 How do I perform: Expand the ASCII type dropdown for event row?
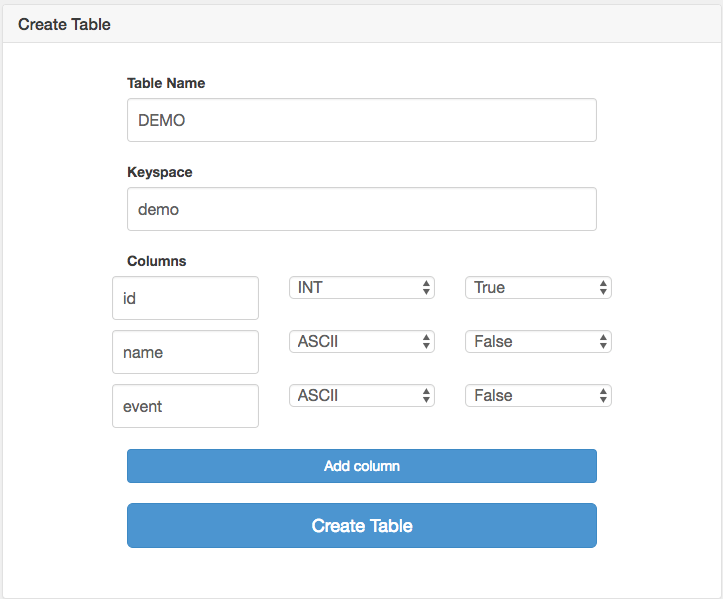tap(361, 396)
